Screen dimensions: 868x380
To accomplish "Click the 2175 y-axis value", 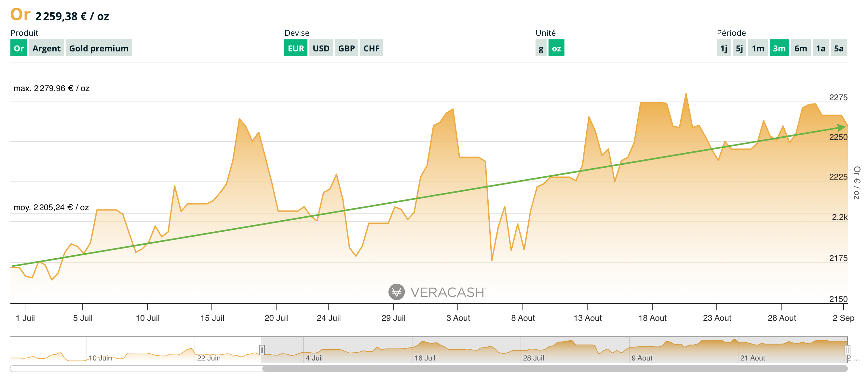I will tap(838, 258).
